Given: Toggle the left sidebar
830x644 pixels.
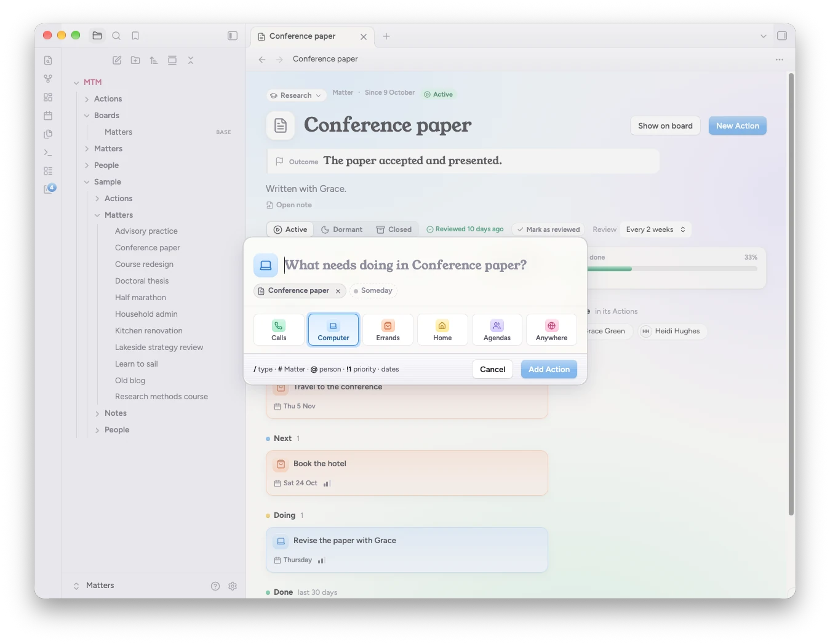Looking at the screenshot, I should 233,36.
